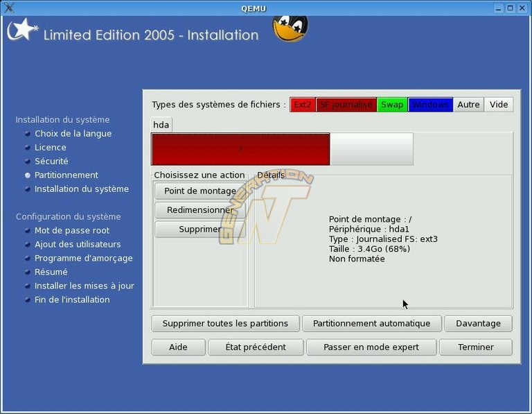532x414 pixels.
Task: Click the QEMU title bar text
Action: click(x=254, y=9)
